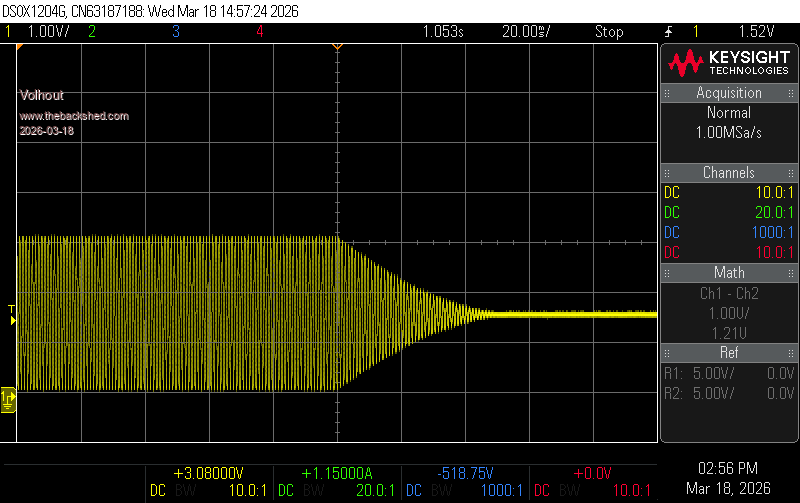The image size is (800, 503).
Task: Click the Keysight Technologies logo
Action: (x=729, y=64)
